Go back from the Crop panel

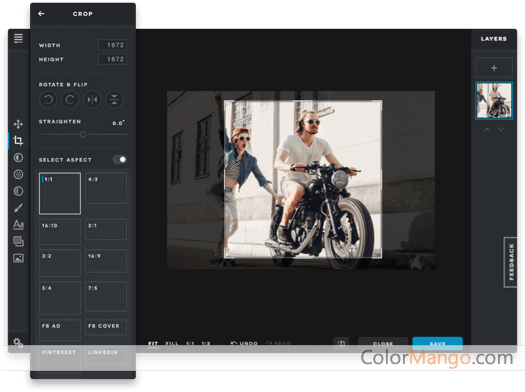coord(41,14)
